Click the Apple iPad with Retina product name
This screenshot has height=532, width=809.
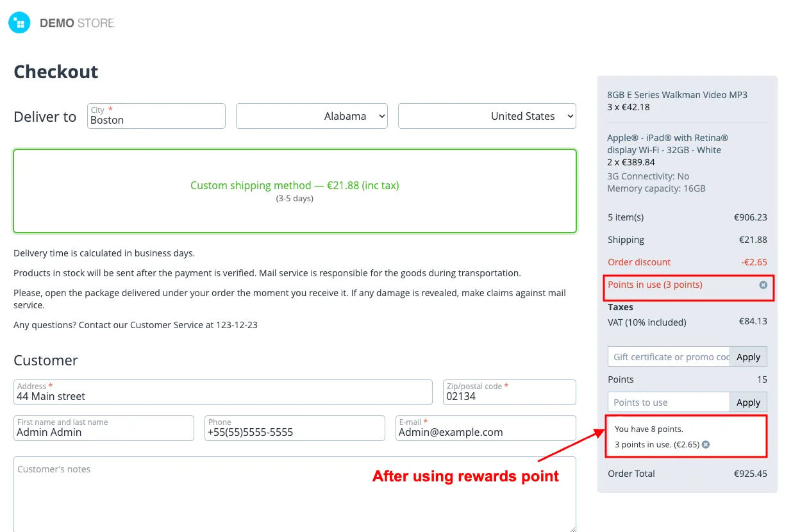coord(667,144)
